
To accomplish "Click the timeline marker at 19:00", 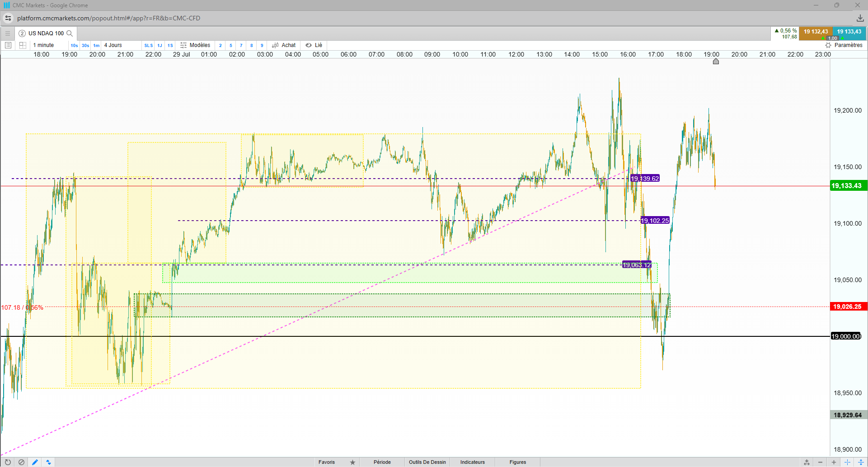I will click(716, 61).
